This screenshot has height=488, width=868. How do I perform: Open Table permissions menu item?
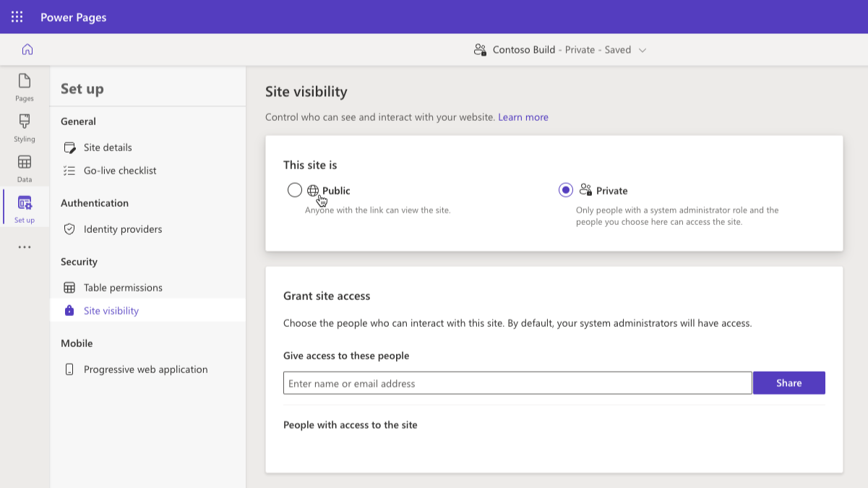click(123, 288)
